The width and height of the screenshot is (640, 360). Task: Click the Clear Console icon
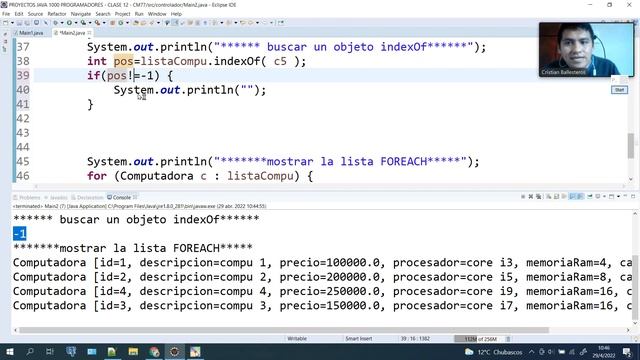tap(548, 197)
